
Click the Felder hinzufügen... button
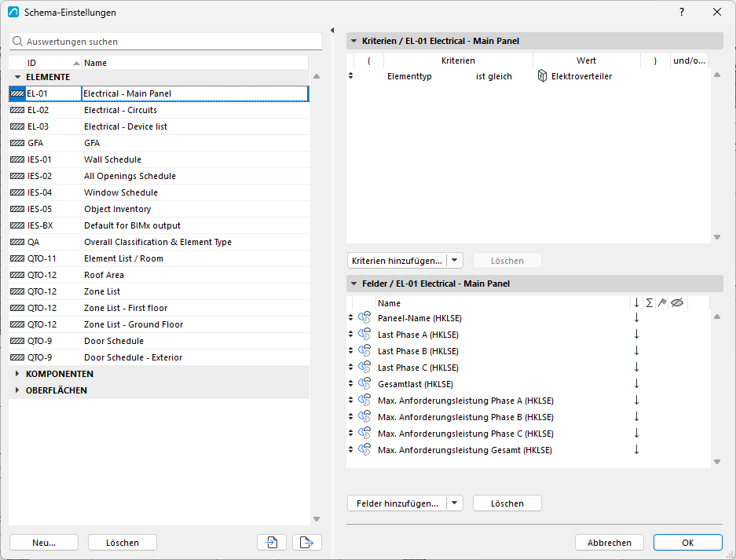point(397,503)
